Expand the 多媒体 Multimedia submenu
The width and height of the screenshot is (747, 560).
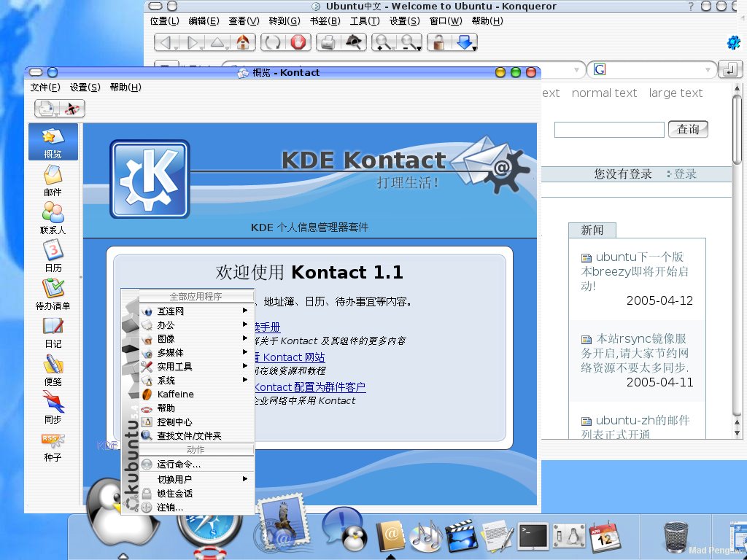tap(196, 352)
